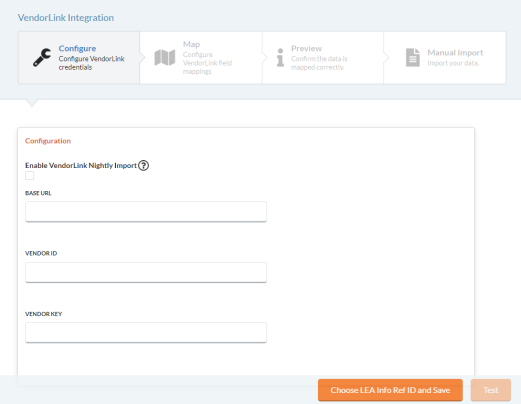Select the Configure step tab

79,58
